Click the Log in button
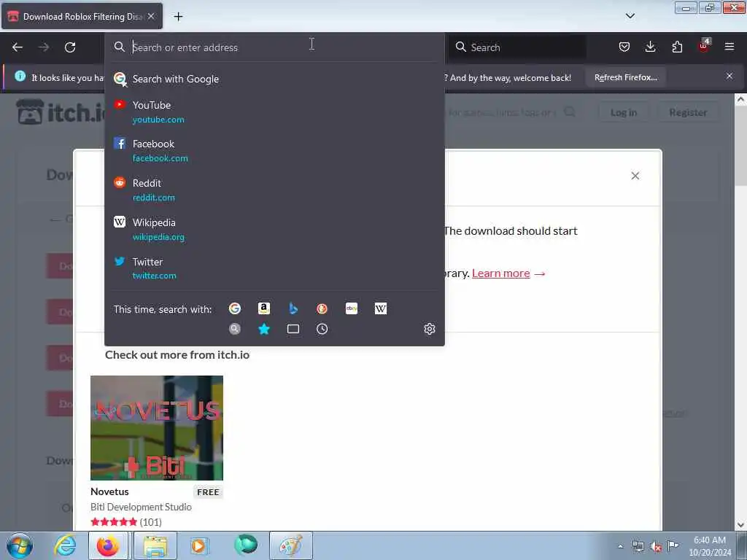 [x=623, y=112]
